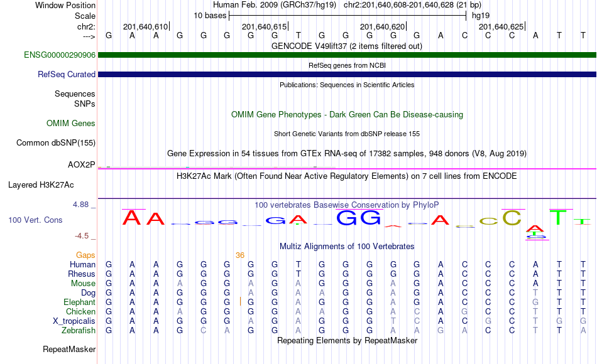Image resolution: width=597 pixels, height=364 pixels.
Task: Click the Human alignment row label
Action: tap(82, 264)
